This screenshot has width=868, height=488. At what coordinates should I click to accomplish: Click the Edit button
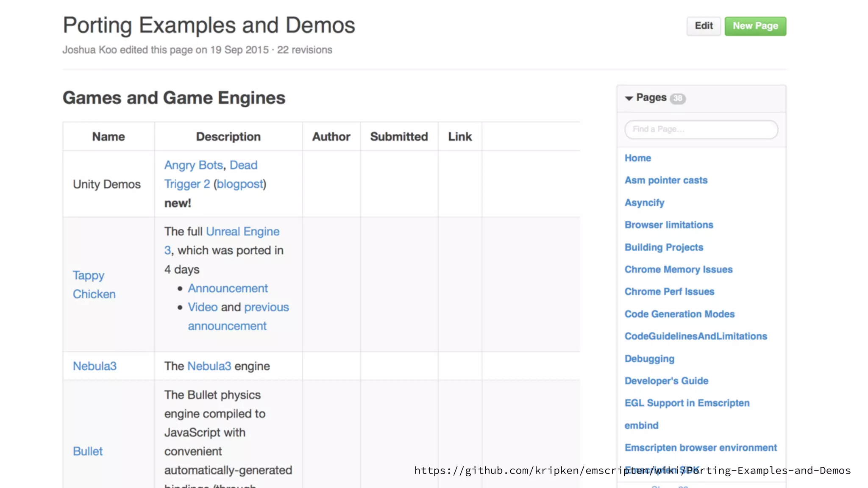704,26
